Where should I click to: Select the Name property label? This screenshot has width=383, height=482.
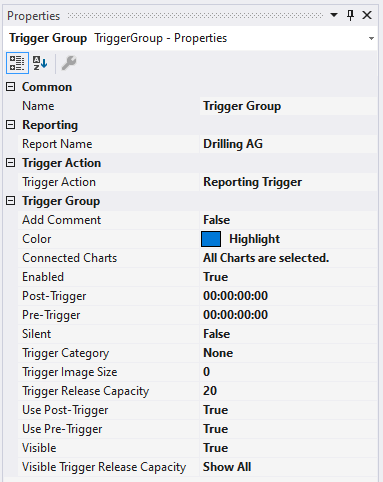pyautogui.click(x=38, y=106)
